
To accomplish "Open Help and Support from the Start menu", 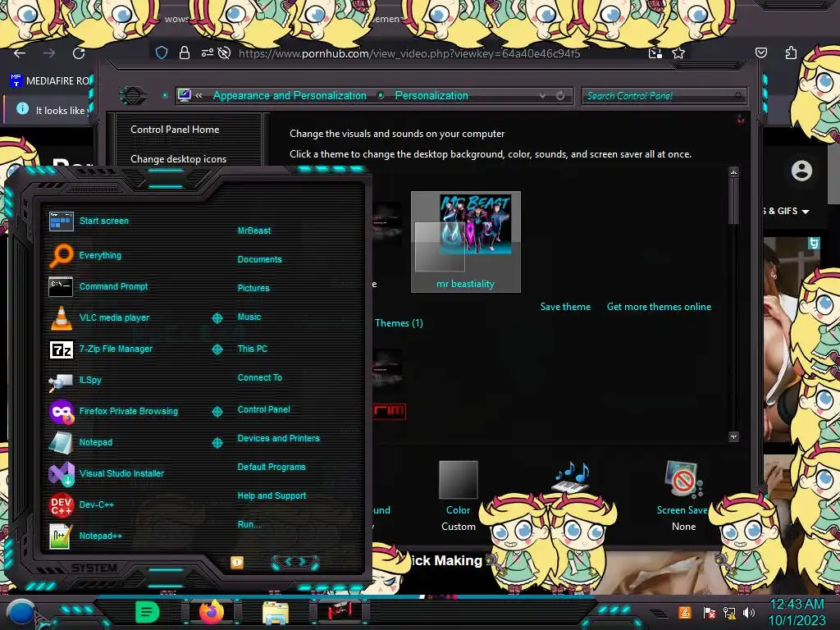I will tap(272, 495).
